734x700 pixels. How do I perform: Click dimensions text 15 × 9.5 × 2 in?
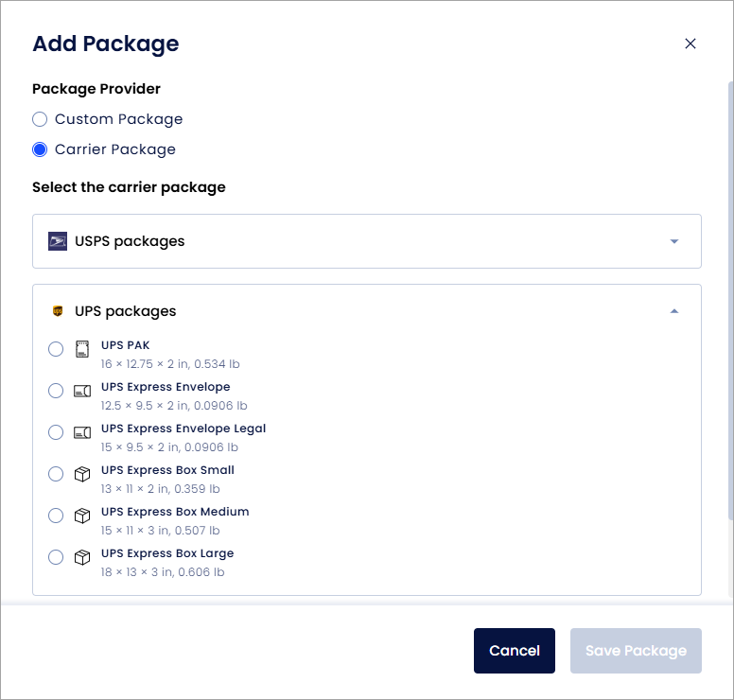pyautogui.click(x=169, y=447)
